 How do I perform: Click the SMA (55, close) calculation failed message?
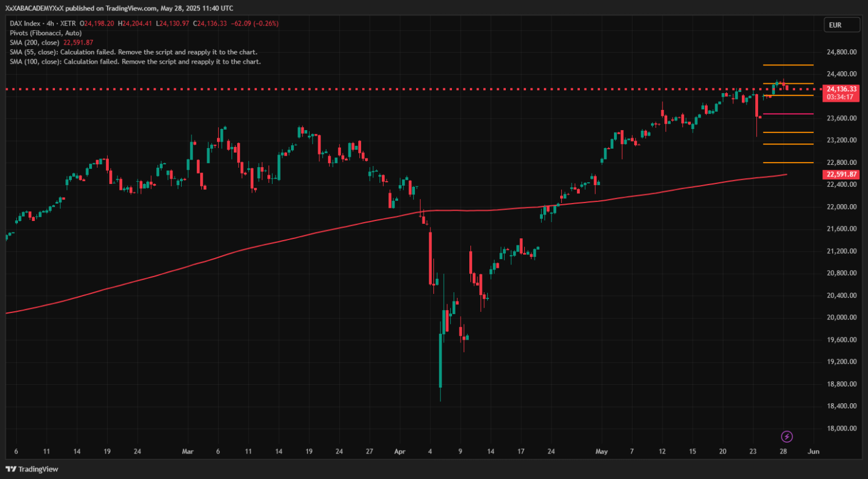[x=133, y=52]
